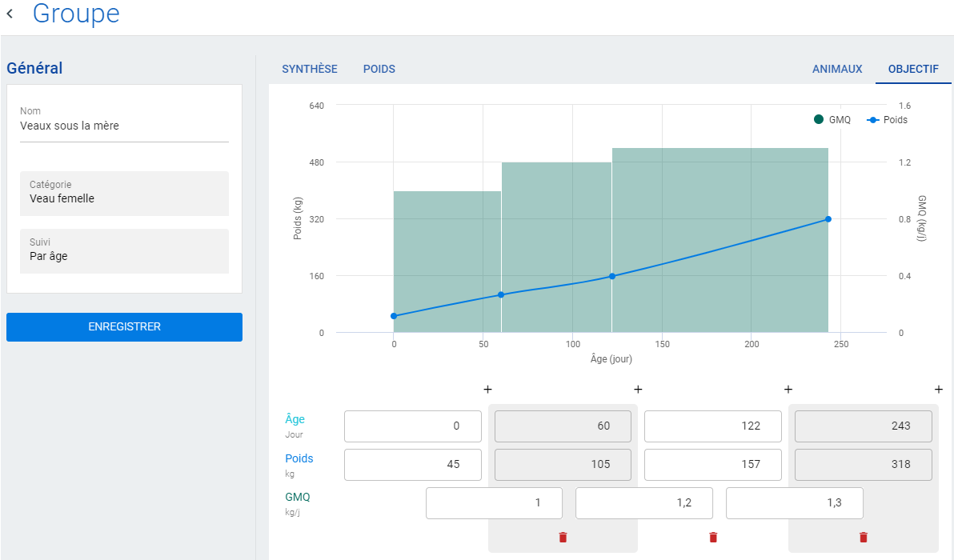954x560 pixels.
Task: Go to the ANIMAUX tab
Action: 837,70
